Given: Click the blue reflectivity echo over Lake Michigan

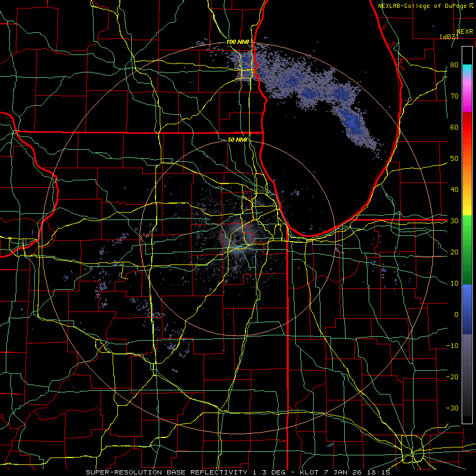Looking at the screenshot, I should (x=352, y=122).
